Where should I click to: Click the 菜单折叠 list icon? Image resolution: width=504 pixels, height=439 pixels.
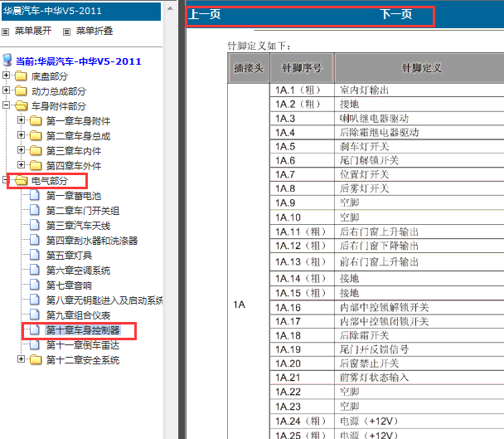click(x=66, y=32)
